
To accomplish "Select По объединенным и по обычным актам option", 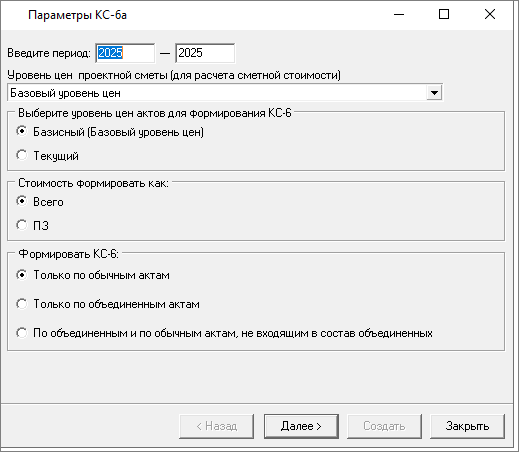I will point(224,333).
